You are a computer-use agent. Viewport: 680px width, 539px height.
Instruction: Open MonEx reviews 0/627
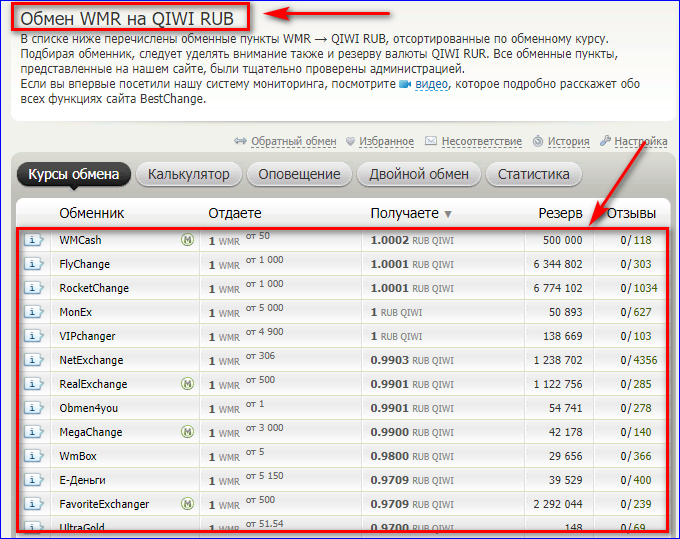click(x=636, y=312)
